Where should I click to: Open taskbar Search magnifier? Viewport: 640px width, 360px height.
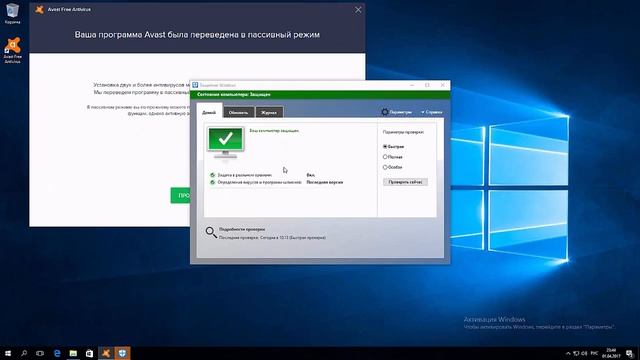(24, 353)
